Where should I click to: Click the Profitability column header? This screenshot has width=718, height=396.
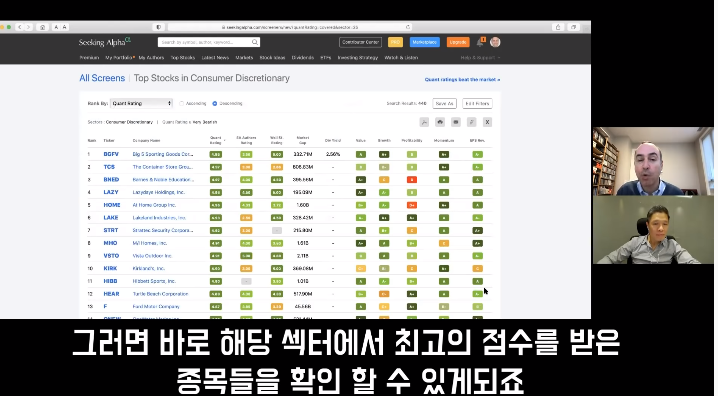pyautogui.click(x=412, y=141)
